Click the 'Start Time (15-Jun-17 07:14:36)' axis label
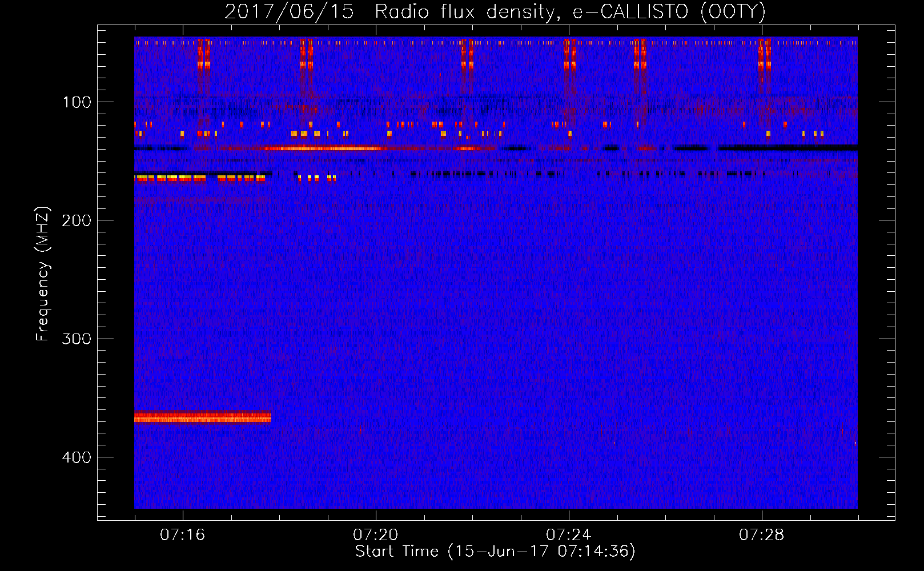 495,552
